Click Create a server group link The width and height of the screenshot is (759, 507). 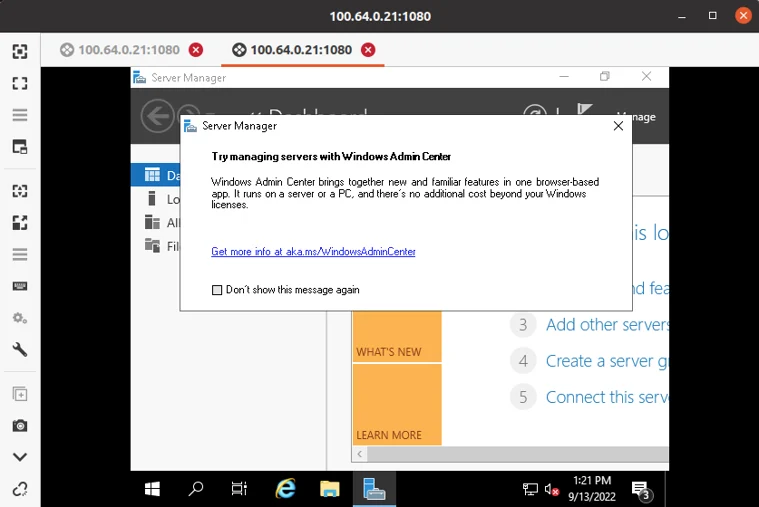click(607, 361)
